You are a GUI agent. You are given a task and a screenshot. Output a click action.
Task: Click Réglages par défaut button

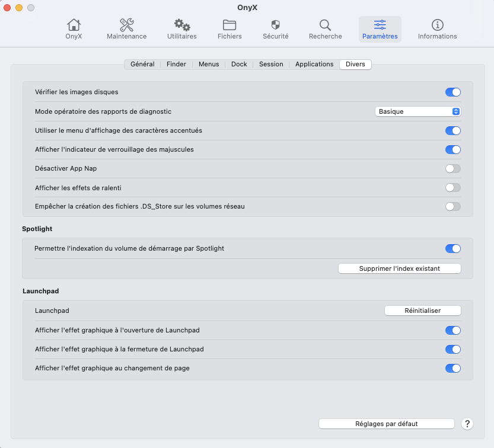[387, 424]
